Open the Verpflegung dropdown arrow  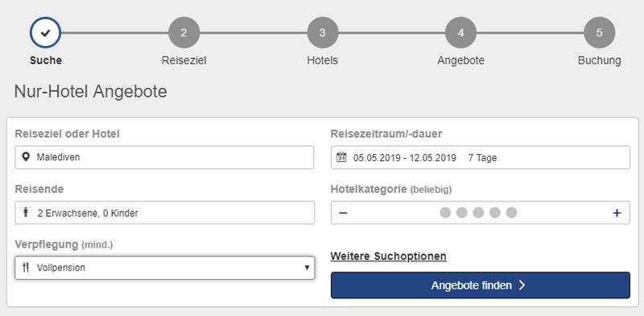coord(307,268)
